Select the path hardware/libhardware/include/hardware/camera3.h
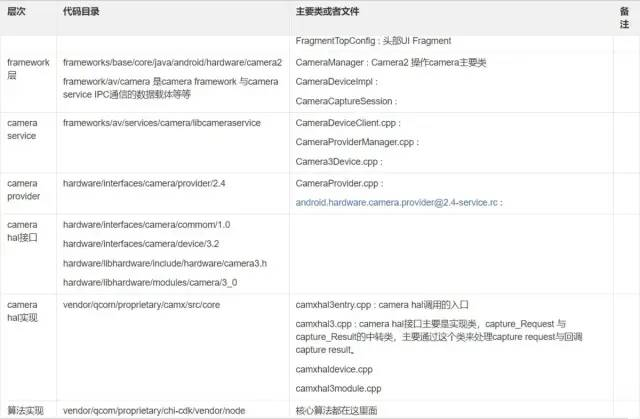 165,263
